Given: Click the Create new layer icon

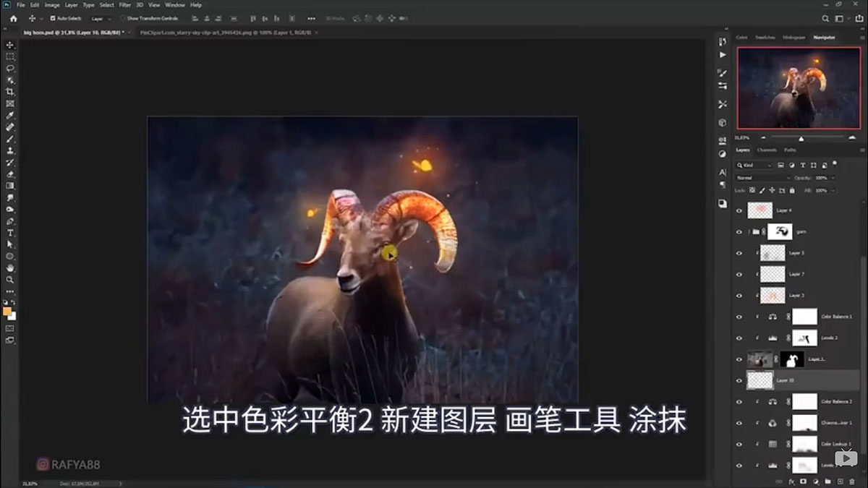Looking at the screenshot, I should pos(839,481).
